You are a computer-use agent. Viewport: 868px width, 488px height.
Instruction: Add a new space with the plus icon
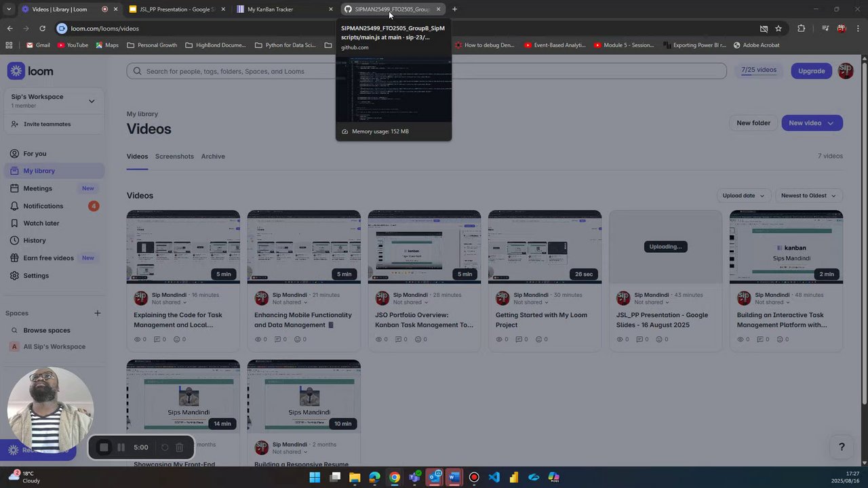(98, 313)
